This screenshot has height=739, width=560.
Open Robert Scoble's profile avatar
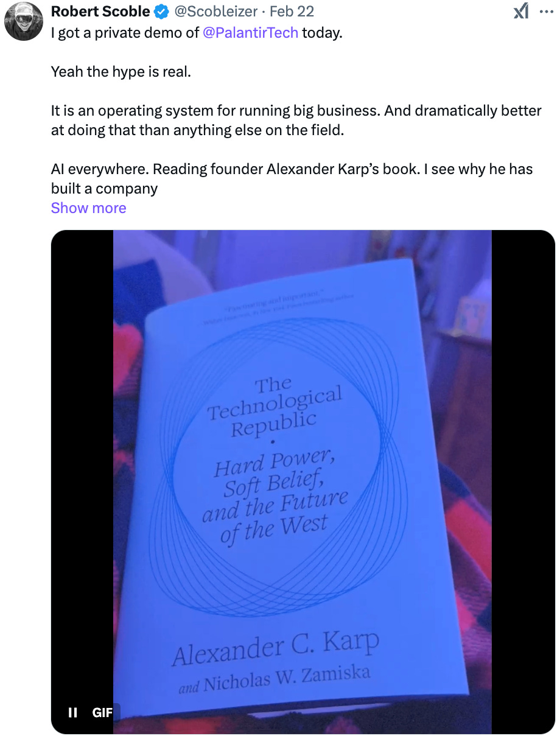coord(24,21)
